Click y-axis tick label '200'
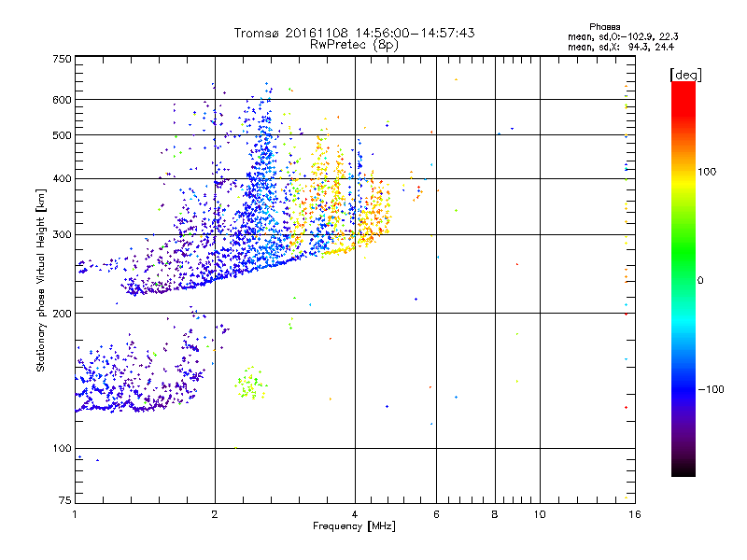Viewport: 747px width, 560px height. point(62,314)
